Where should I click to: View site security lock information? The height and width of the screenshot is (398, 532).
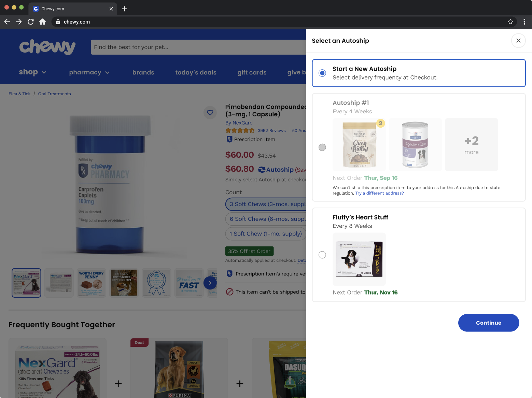(x=58, y=22)
